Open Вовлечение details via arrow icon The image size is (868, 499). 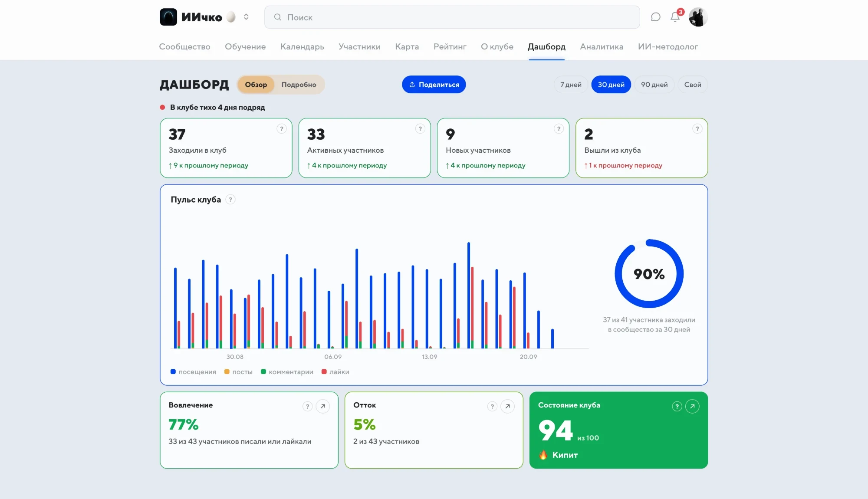point(323,407)
